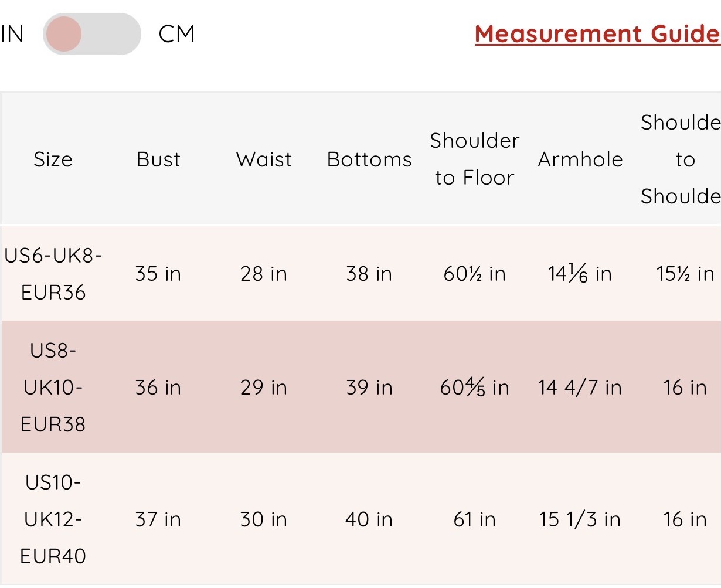The image size is (721, 588).
Task: Open the Measurement Guide link
Action: (x=597, y=34)
